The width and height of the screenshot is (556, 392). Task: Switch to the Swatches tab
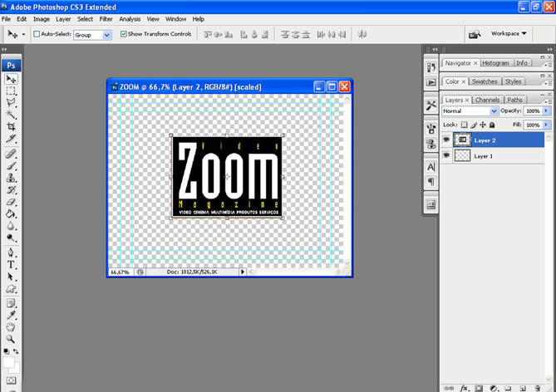(x=484, y=81)
